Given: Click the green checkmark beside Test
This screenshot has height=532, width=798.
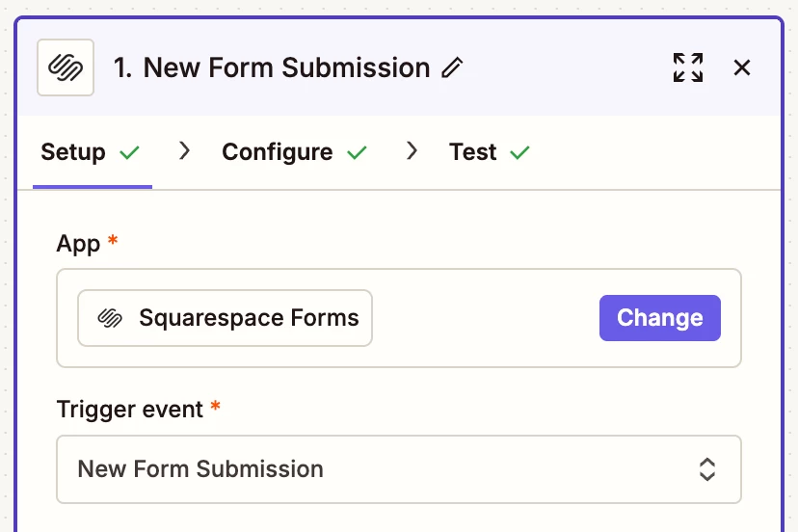Looking at the screenshot, I should pos(519,152).
